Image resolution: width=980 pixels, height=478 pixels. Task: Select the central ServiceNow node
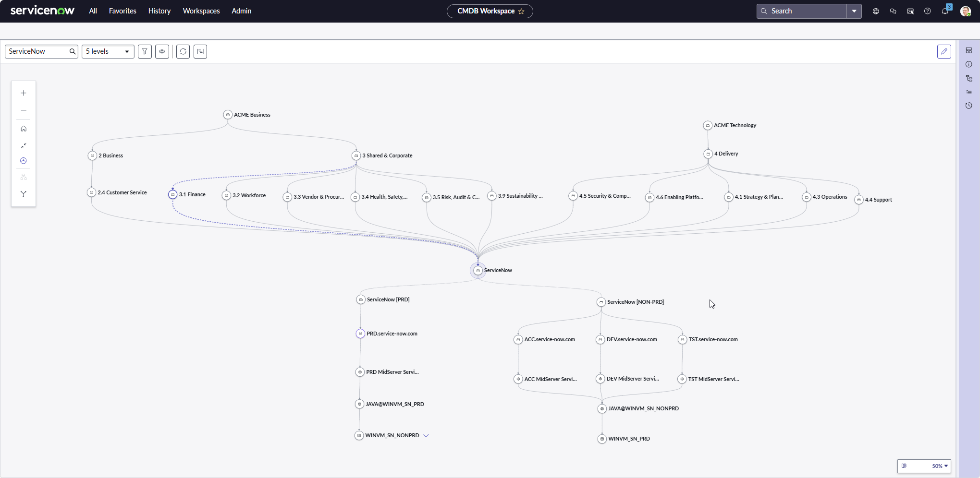478,270
